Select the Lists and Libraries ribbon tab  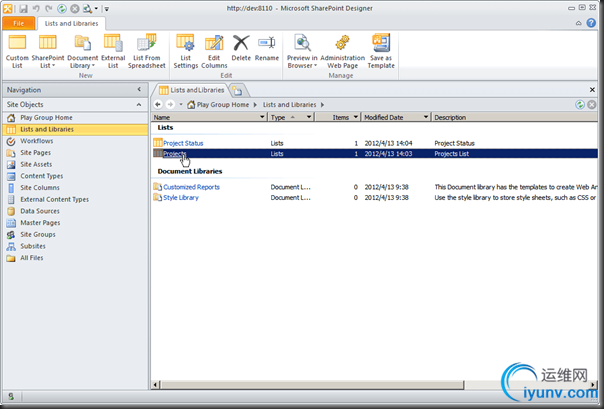click(x=71, y=23)
